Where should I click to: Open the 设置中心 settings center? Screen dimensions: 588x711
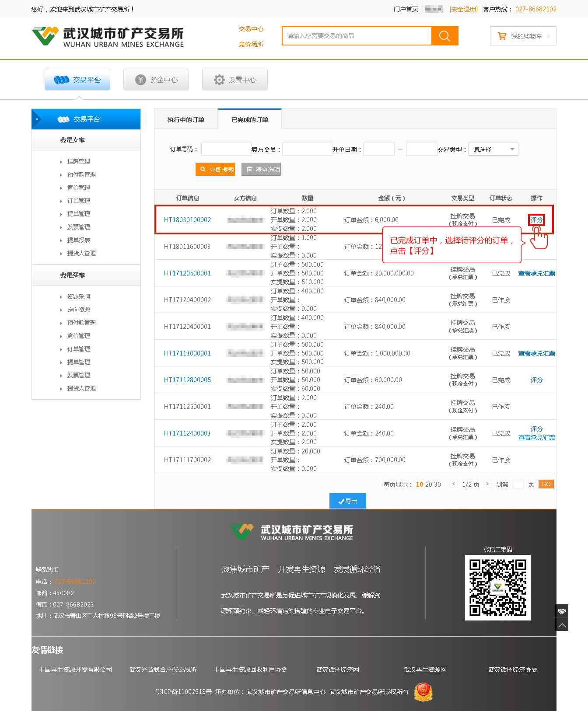point(235,80)
